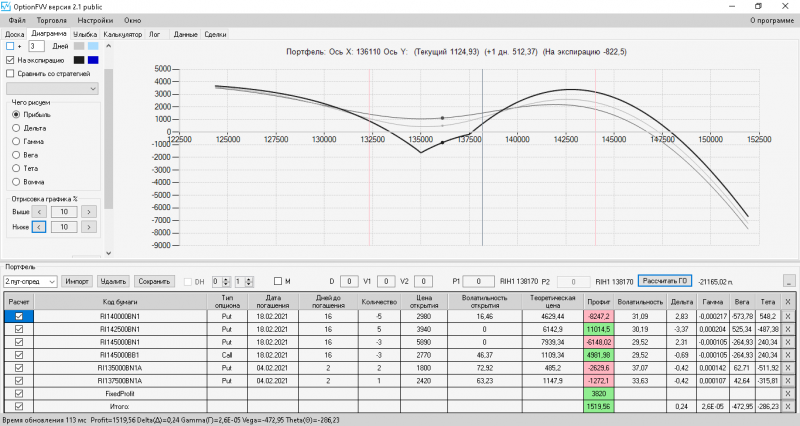This screenshot has width=800, height=426.
Task: Uncheck Расчет for RI142500BN1 row
Action: pyautogui.click(x=19, y=329)
